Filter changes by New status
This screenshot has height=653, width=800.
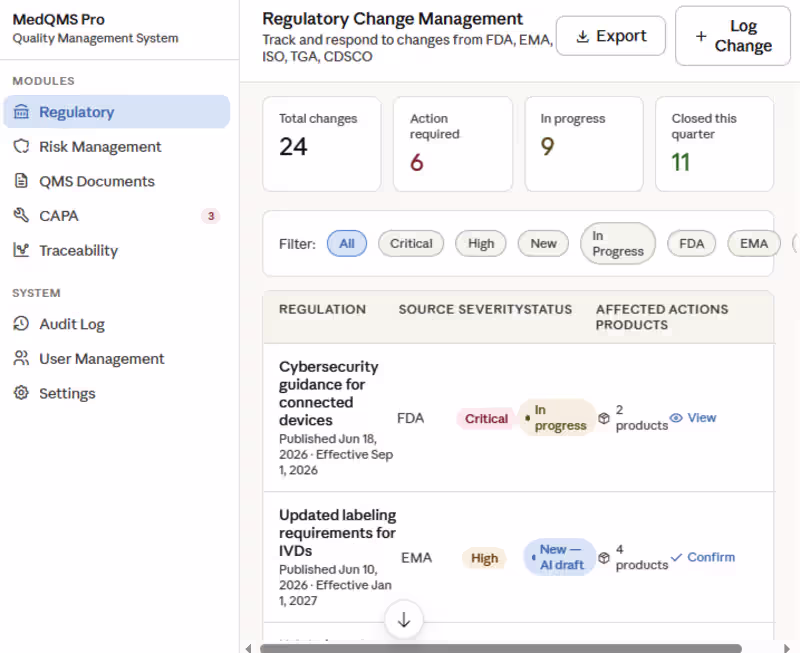(x=543, y=243)
